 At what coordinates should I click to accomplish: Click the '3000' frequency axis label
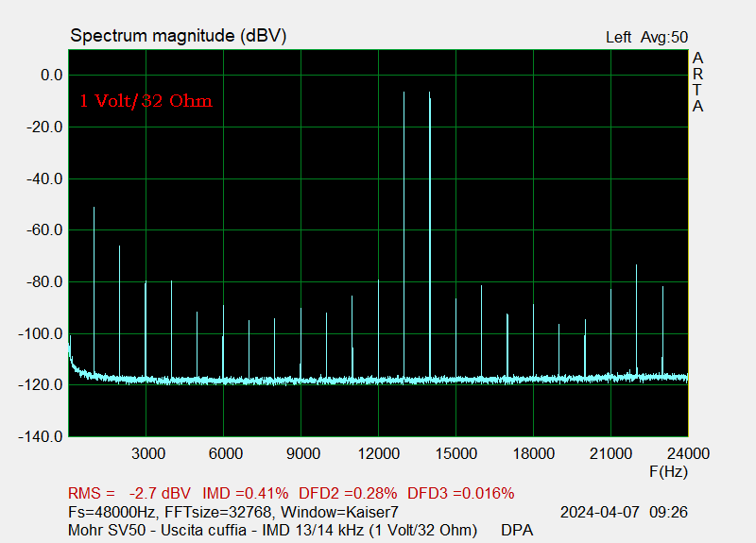148,453
